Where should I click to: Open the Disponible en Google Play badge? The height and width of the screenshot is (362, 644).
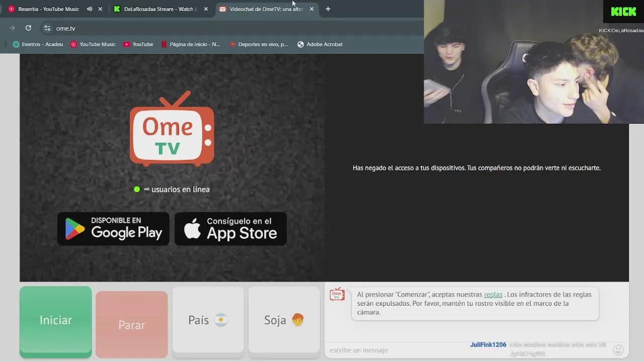pyautogui.click(x=113, y=229)
